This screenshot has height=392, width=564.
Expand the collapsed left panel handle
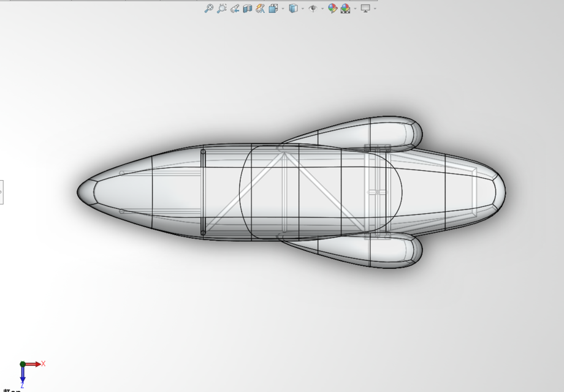coord(1,192)
